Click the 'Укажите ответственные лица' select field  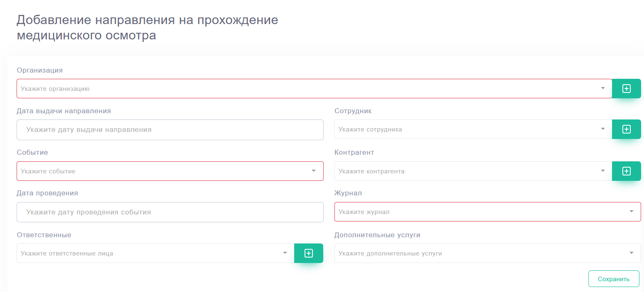point(149,253)
